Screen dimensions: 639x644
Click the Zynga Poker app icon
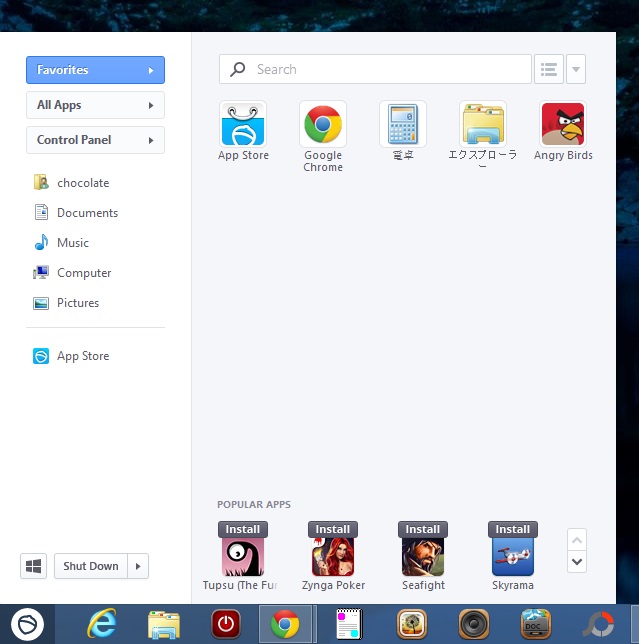333,557
